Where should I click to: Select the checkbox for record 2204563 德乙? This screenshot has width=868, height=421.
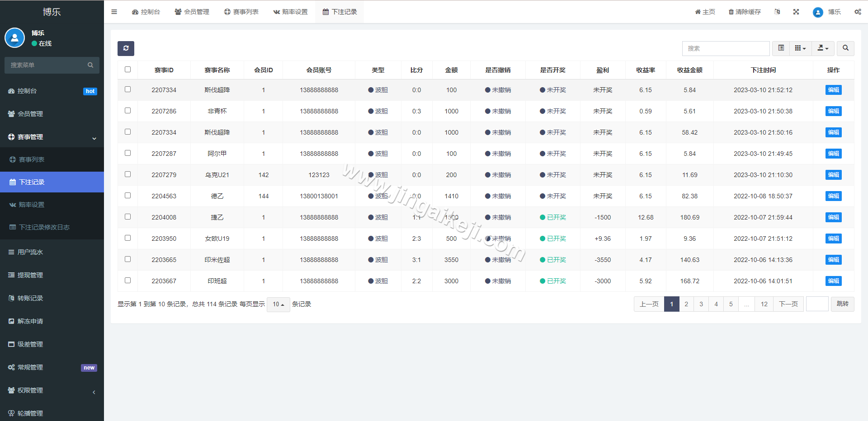click(x=127, y=195)
